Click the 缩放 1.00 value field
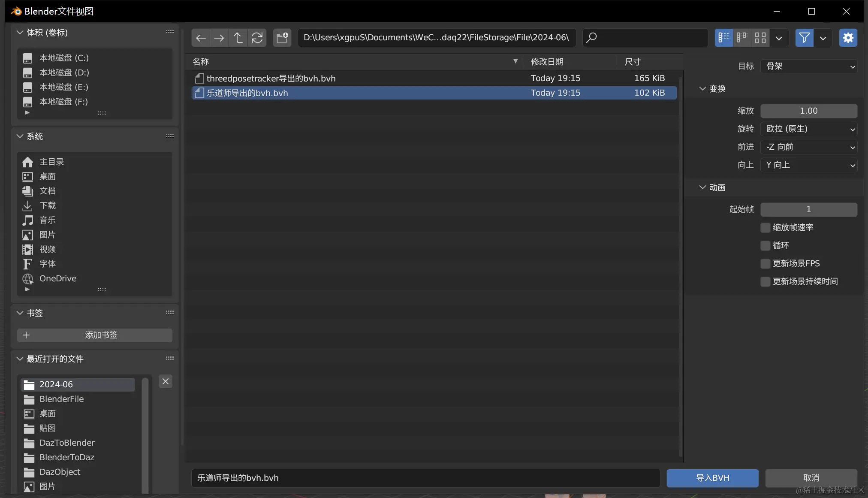 coord(808,111)
